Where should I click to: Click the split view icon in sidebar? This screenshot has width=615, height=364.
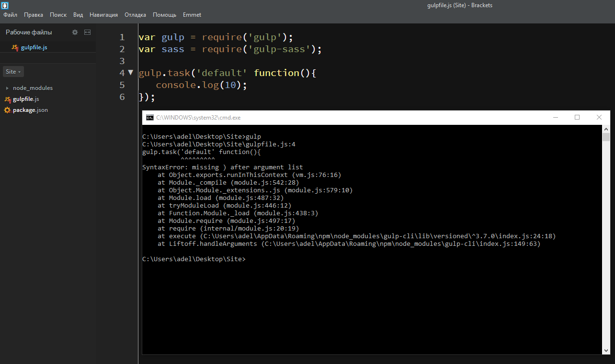click(87, 32)
